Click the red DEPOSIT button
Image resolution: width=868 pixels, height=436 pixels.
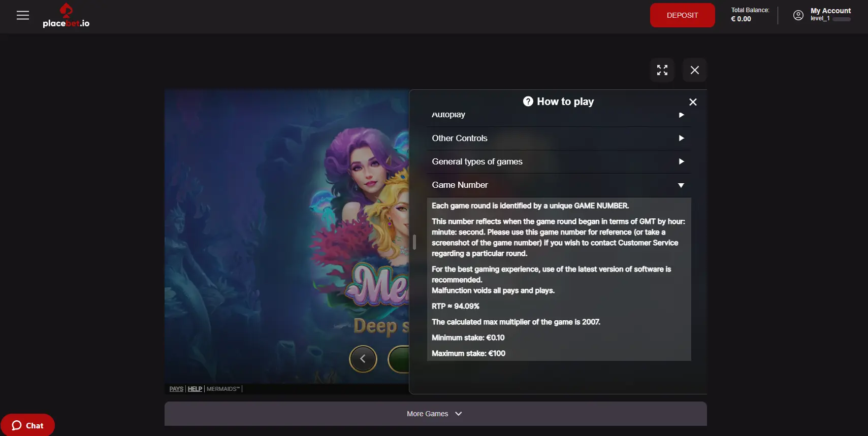tap(682, 15)
